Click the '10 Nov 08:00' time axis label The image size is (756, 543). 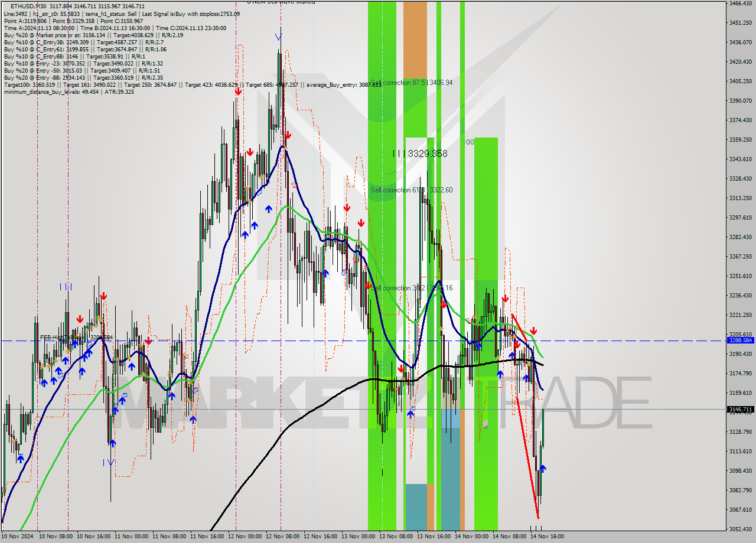[55, 537]
